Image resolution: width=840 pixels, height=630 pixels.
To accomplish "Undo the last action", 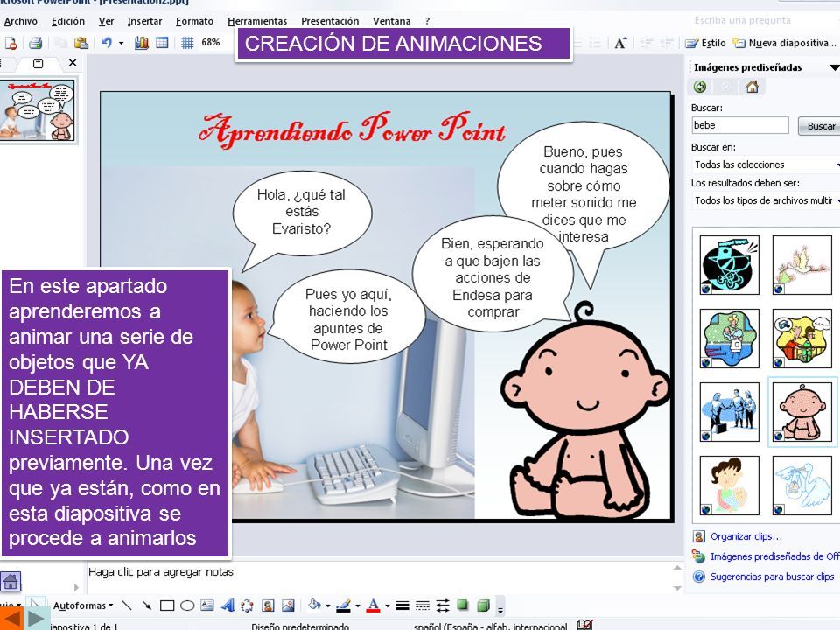I will 107,43.
